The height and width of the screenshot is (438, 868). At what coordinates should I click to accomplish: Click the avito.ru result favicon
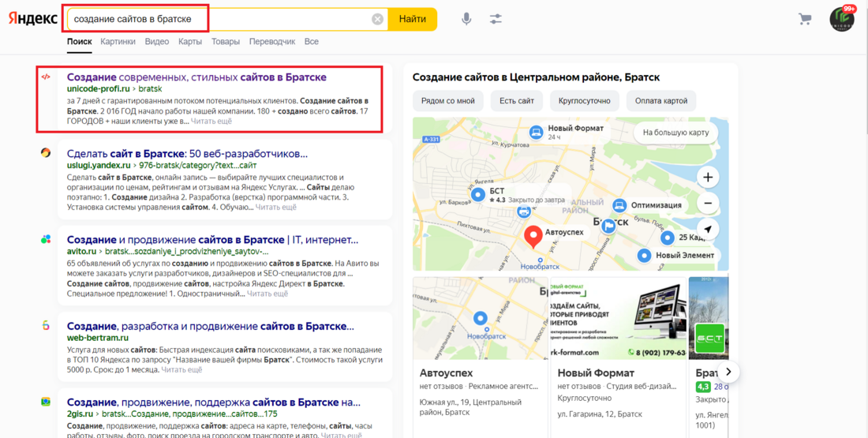pyautogui.click(x=46, y=239)
